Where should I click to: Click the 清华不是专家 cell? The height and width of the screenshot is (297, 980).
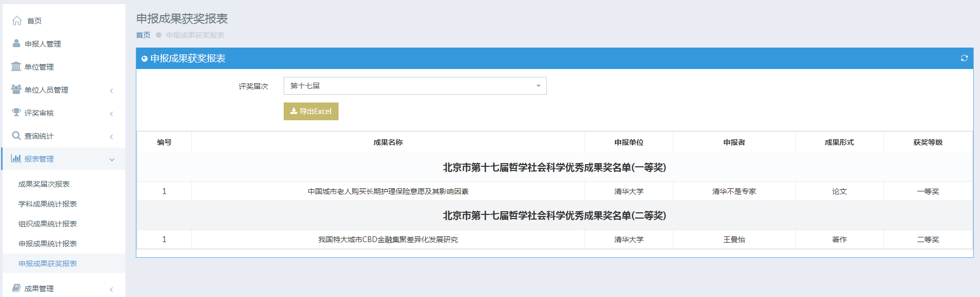734,191
